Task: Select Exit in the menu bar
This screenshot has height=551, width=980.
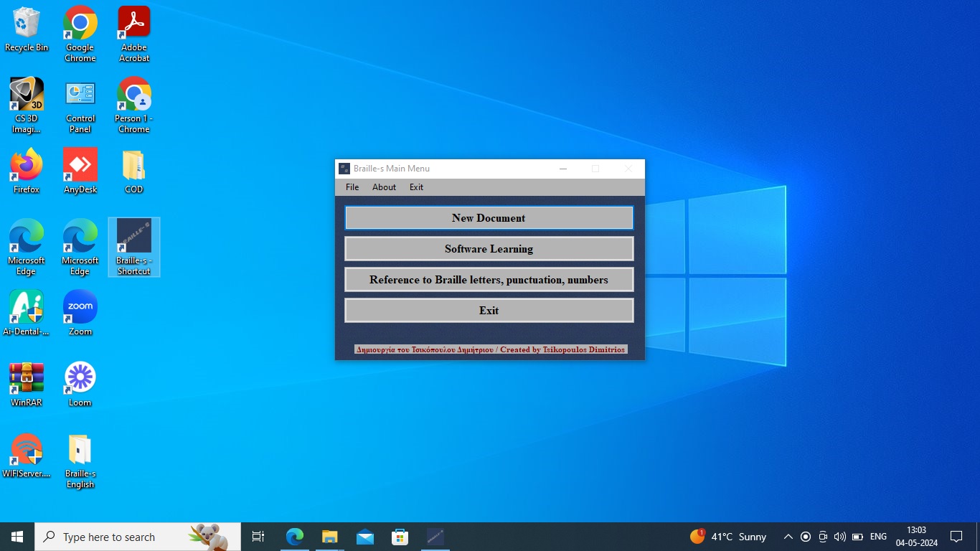Action: point(416,187)
